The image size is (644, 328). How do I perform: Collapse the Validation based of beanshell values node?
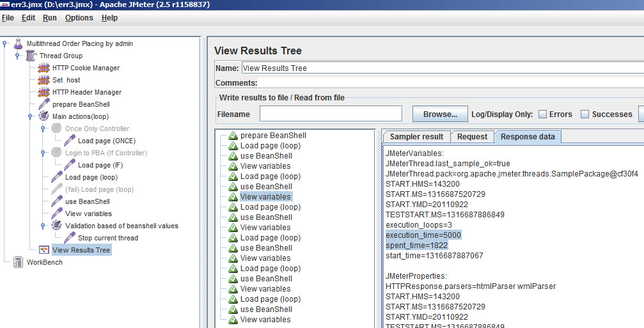click(x=43, y=226)
